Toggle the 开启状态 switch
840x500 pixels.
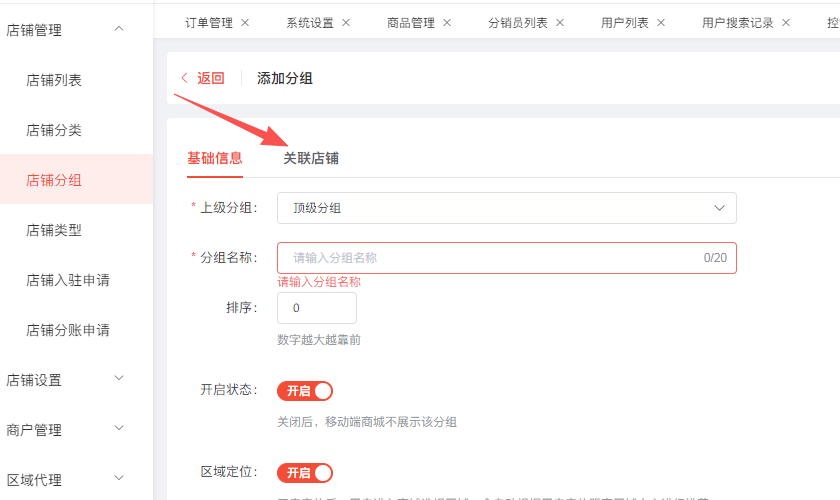(305, 390)
